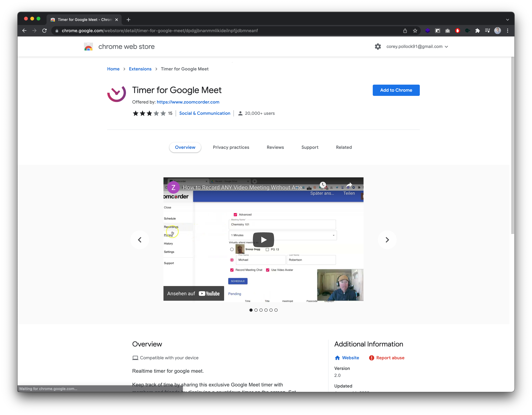Click the share icon in the address bar
This screenshot has height=415, width=532.
(405, 31)
